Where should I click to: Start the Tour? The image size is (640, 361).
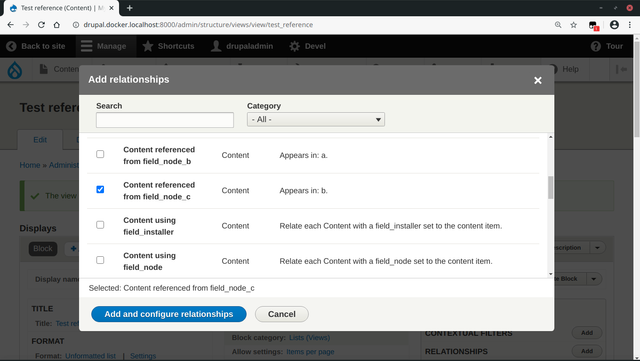tap(607, 46)
